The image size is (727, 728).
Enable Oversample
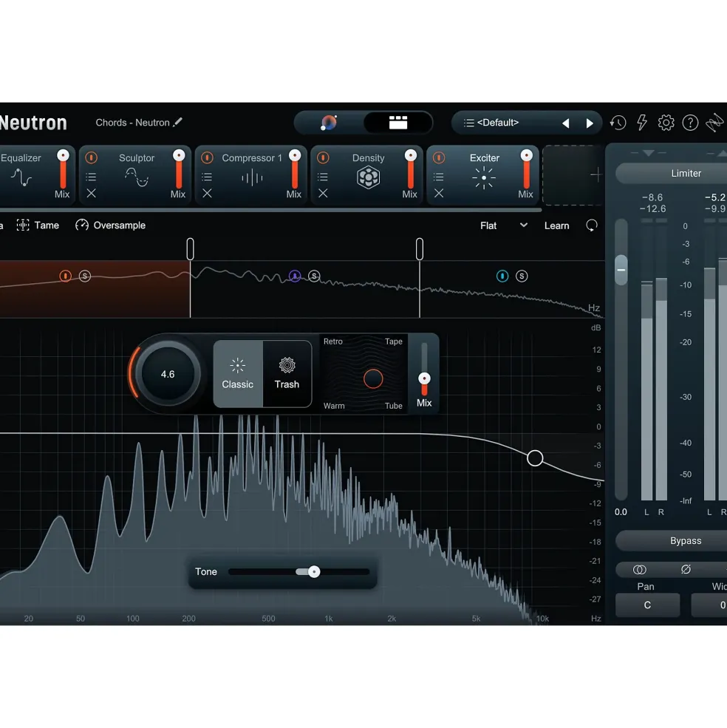(x=111, y=225)
